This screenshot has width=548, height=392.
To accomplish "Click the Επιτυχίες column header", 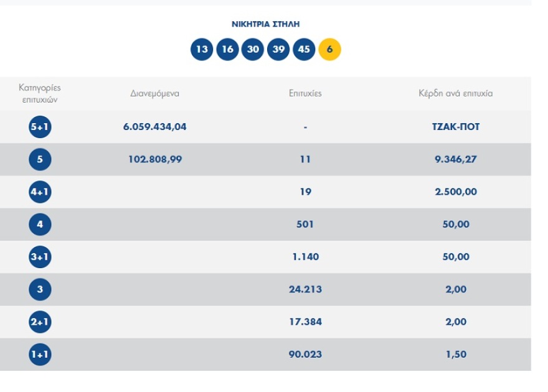I will point(305,94).
